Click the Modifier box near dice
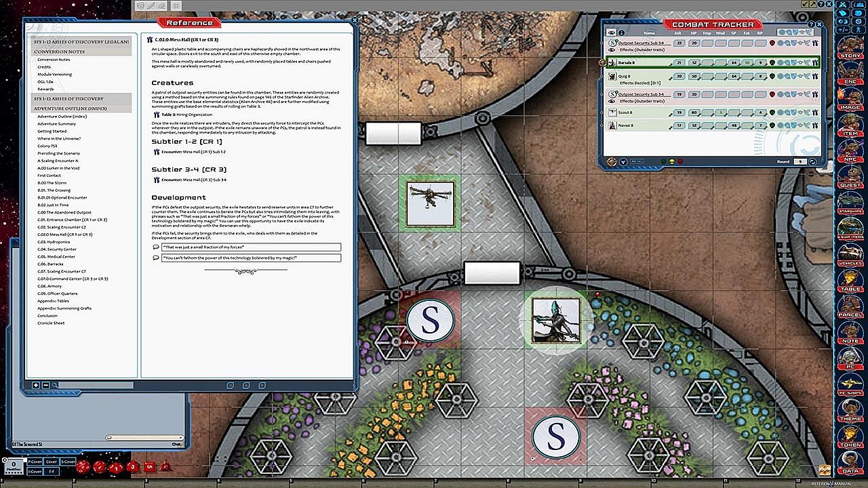The width and height of the screenshot is (868, 488). tap(14, 466)
